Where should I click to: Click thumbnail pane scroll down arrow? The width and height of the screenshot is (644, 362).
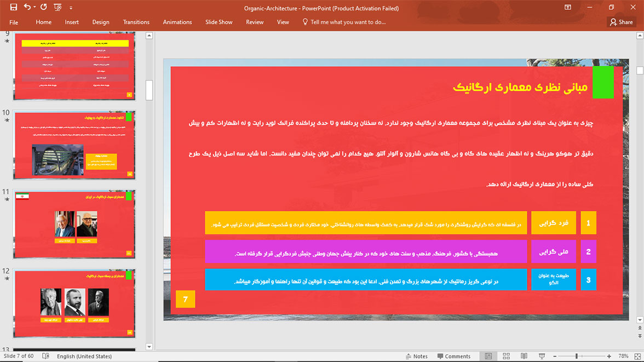click(x=149, y=346)
